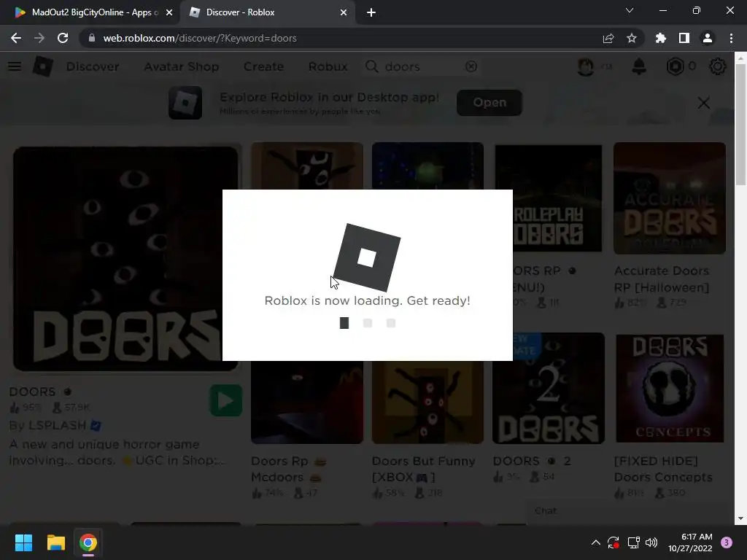The height and width of the screenshot is (560, 747).
Task: Open Accurate Doors RP [Halloween] title
Action: click(662, 279)
